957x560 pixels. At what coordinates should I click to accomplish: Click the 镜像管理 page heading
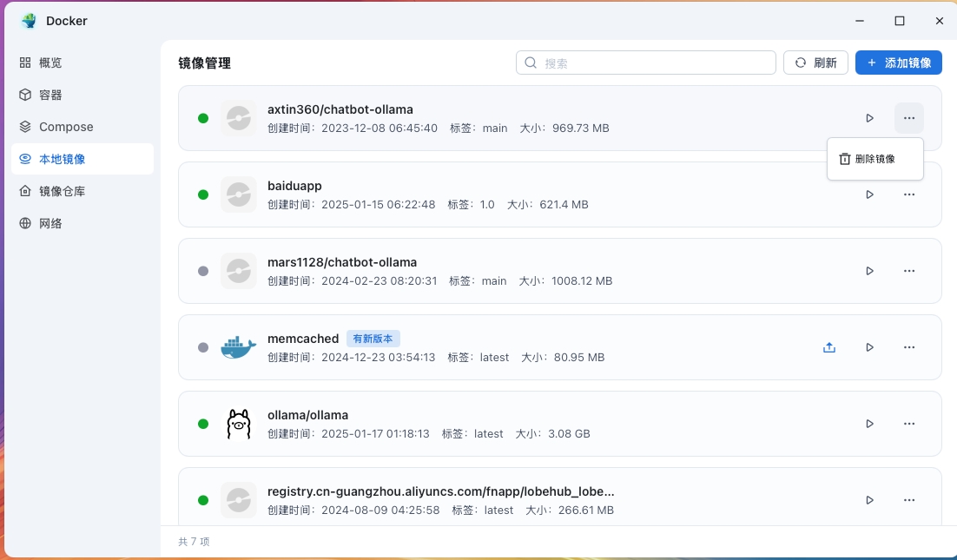coord(204,63)
